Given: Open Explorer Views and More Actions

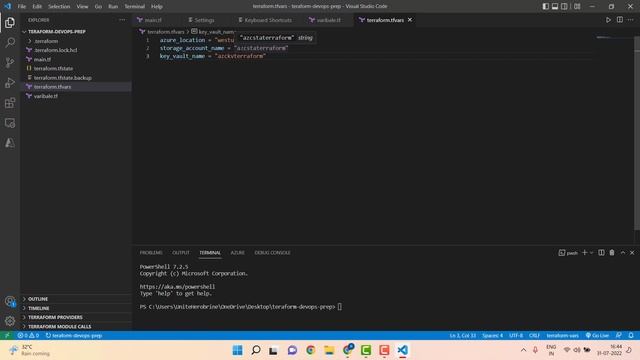Looking at the screenshot, I should (x=122, y=20).
